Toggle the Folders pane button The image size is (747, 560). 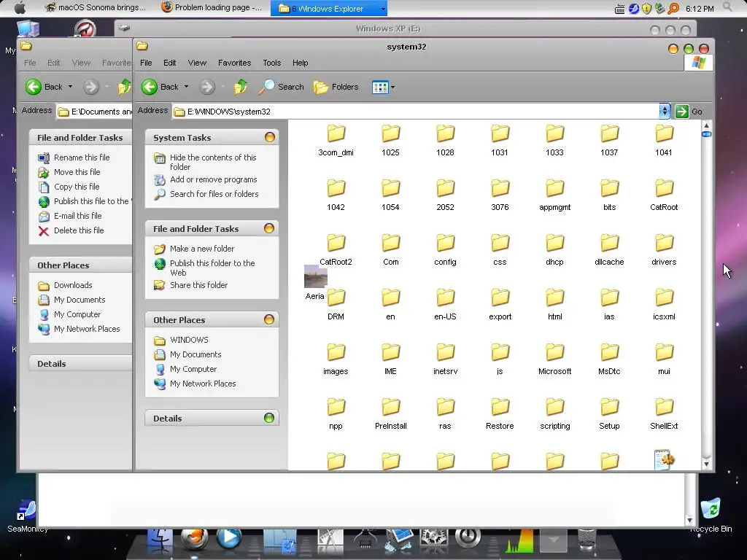[x=336, y=87]
